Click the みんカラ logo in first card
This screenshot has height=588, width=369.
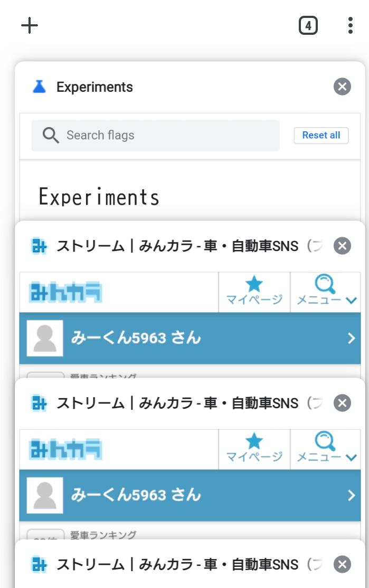point(65,293)
